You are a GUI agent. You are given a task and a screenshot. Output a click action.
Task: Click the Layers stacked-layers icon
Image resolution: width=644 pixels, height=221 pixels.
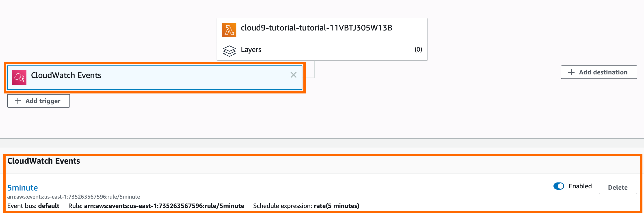229,50
